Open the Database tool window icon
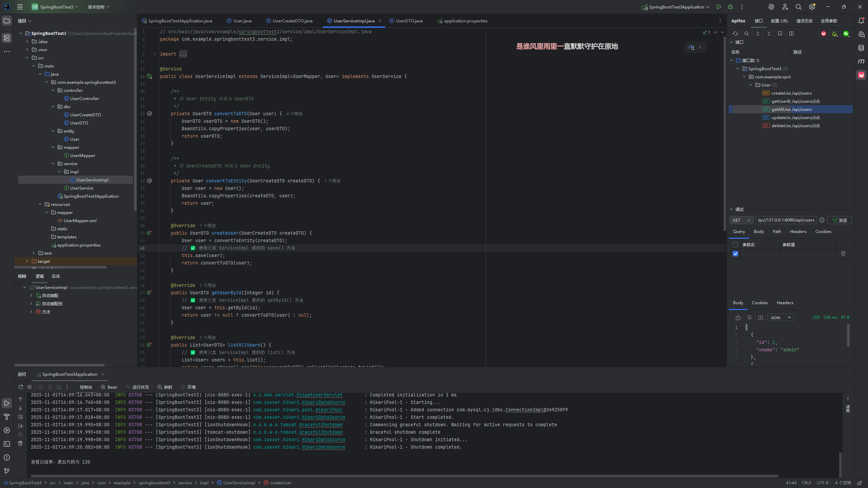 click(861, 48)
